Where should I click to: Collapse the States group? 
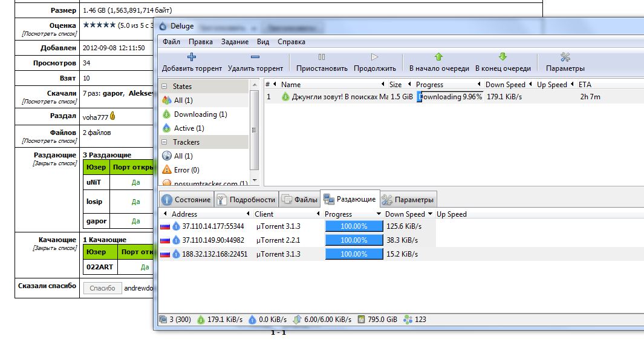[164, 87]
